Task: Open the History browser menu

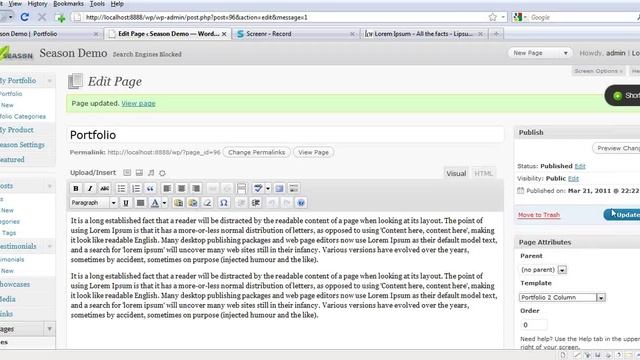Action: 37,4
